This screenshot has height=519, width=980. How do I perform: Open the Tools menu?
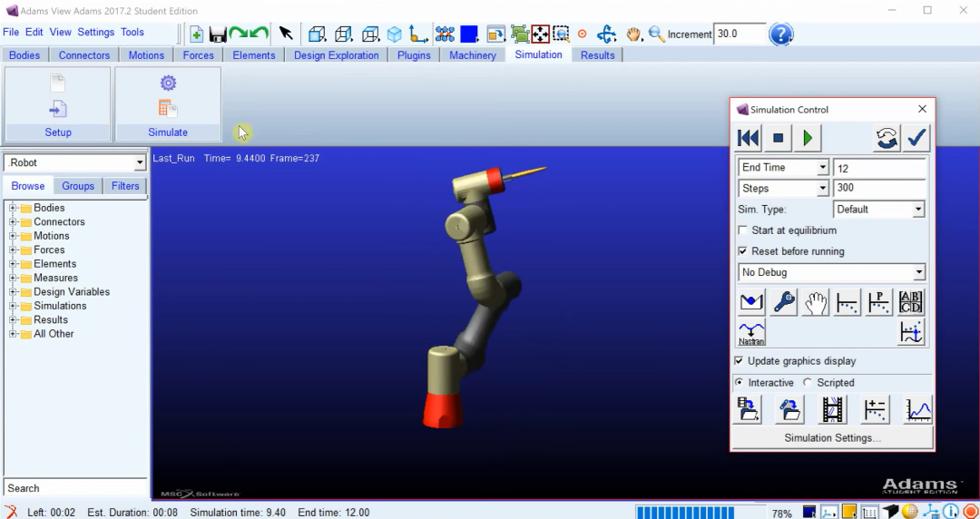coord(132,32)
